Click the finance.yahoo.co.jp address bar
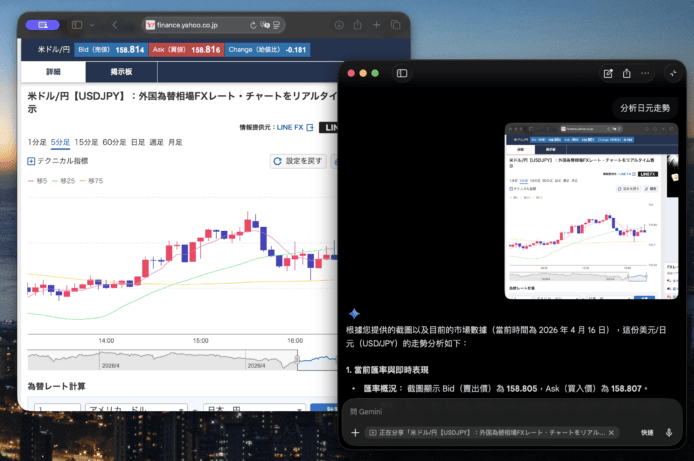Screen dimensions: 694x461 213,25
